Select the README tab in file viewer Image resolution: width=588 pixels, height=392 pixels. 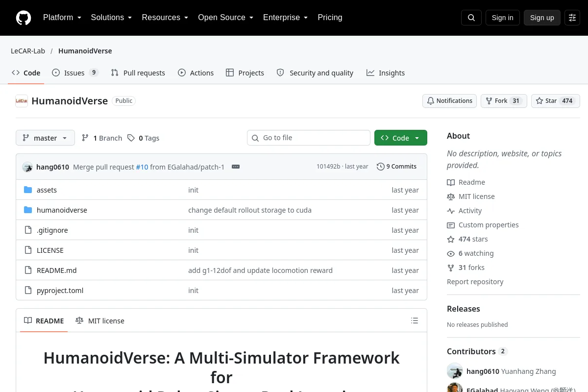[x=44, y=321]
